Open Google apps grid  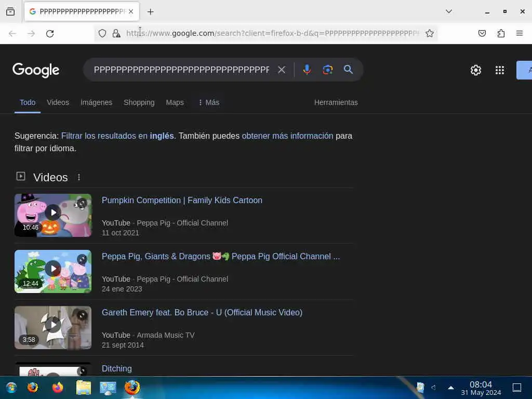499,70
